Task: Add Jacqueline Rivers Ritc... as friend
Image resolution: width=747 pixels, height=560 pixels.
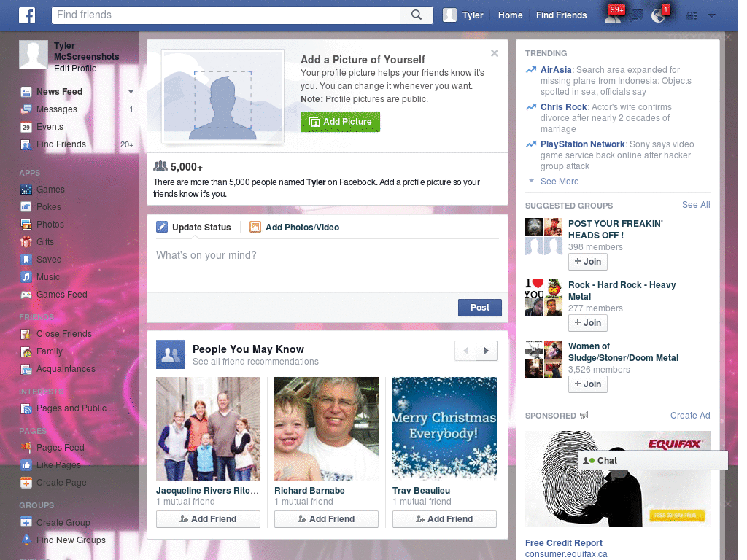Action: 208,519
